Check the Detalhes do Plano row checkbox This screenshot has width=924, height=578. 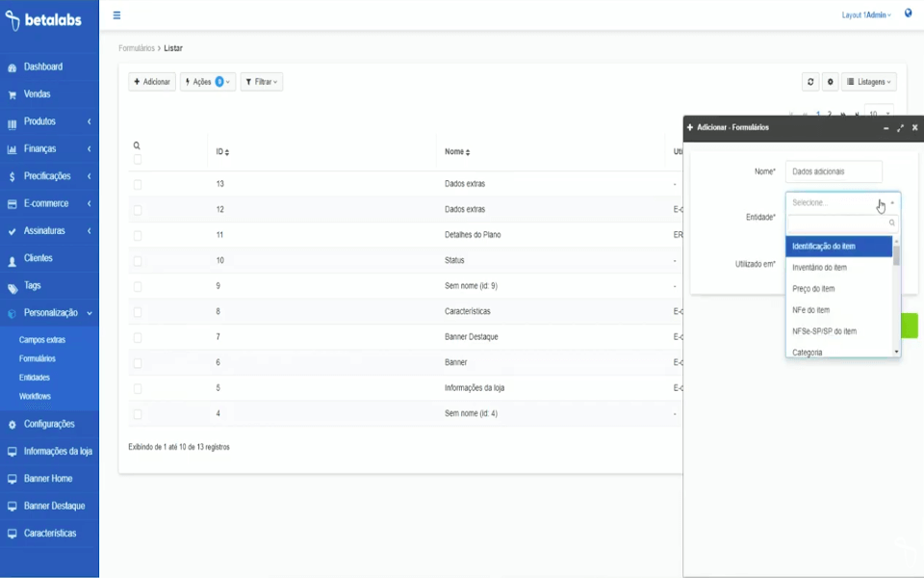(138, 235)
